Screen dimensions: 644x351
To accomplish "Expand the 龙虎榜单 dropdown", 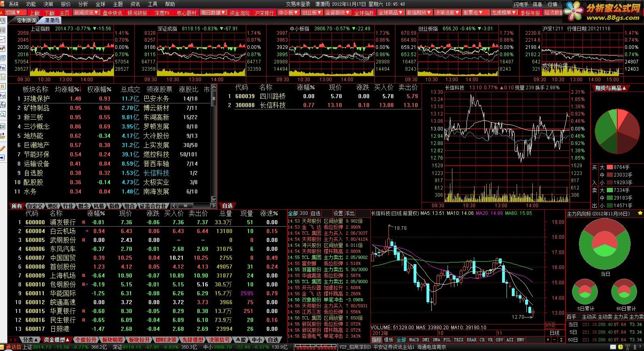I will click(504, 13).
